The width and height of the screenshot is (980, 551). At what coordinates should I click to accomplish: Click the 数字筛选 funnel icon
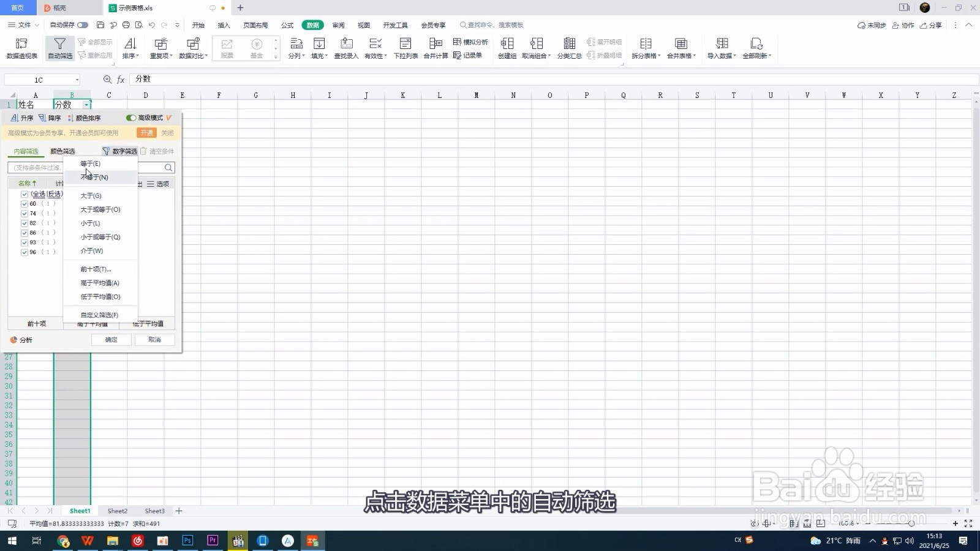[105, 151]
